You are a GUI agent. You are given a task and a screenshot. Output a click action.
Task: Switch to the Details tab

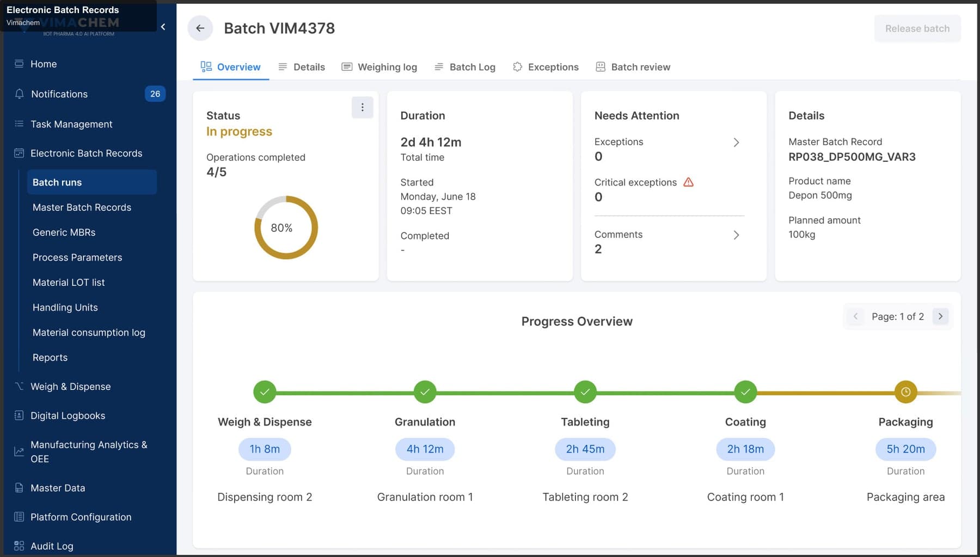(301, 67)
